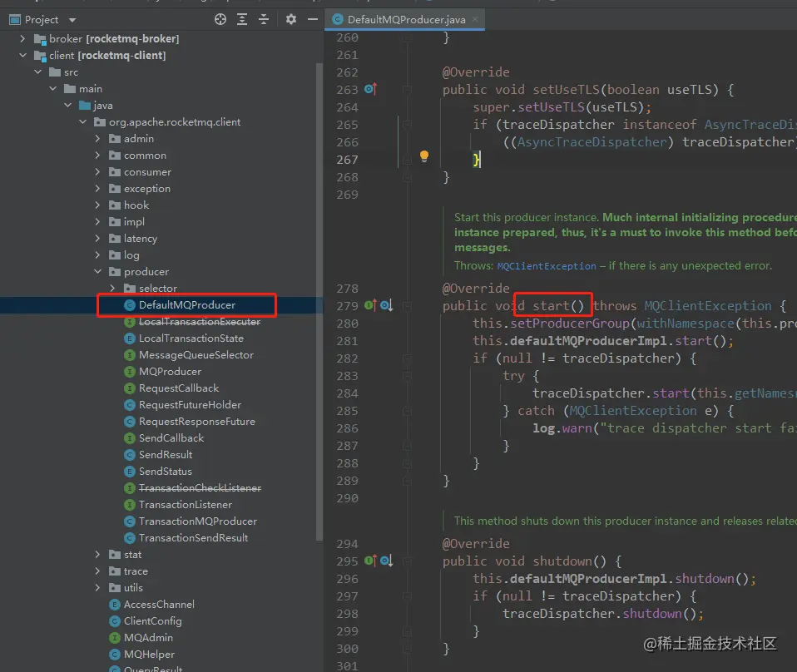Open SendStatus enum
This screenshot has height=672, width=797.
click(x=158, y=472)
